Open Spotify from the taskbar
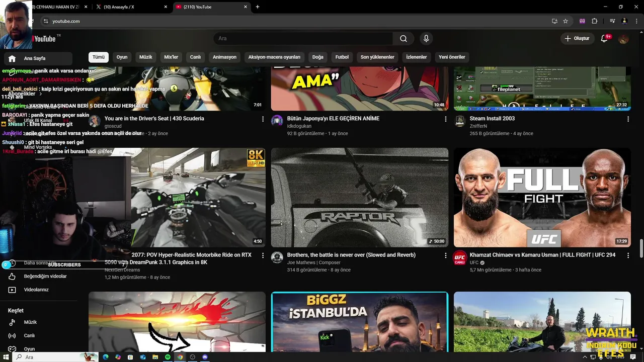 168,357
